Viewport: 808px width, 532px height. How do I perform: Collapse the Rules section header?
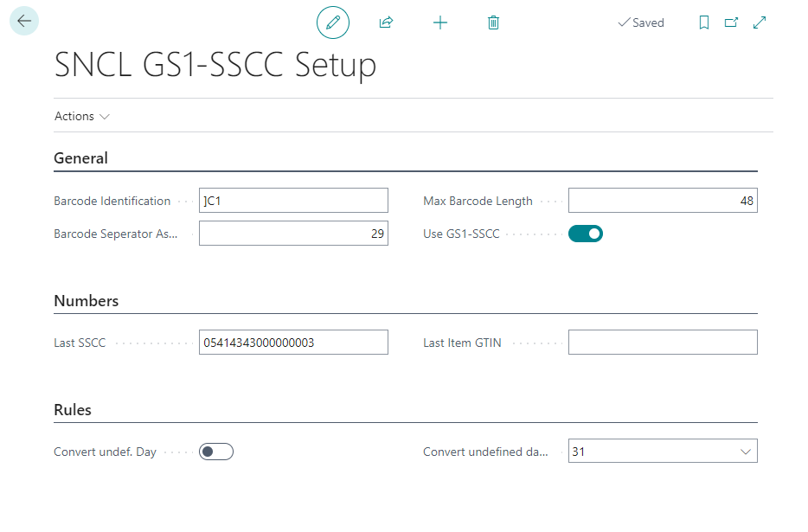[73, 410]
